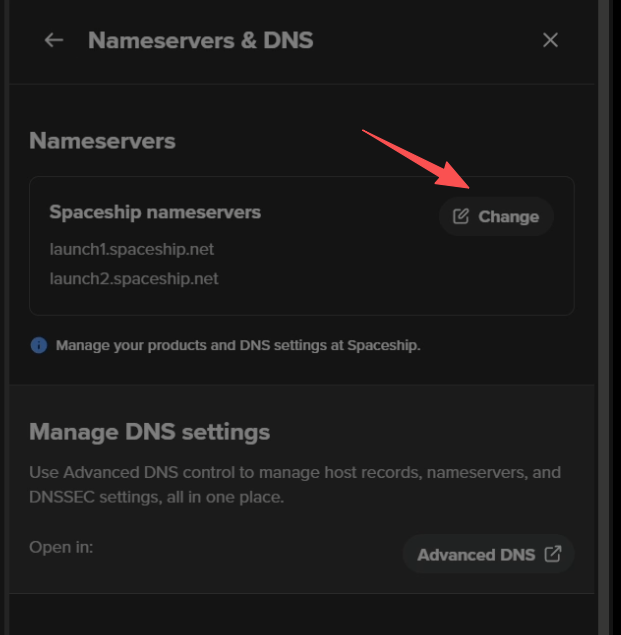The height and width of the screenshot is (635, 621).
Task: Click the Change nameservers button
Action: (496, 216)
